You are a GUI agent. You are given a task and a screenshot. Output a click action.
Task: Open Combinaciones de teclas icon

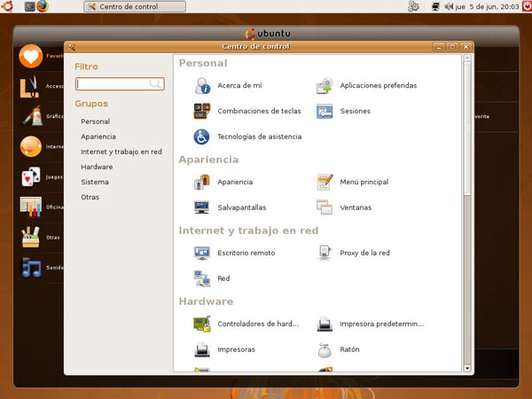pyautogui.click(x=202, y=111)
